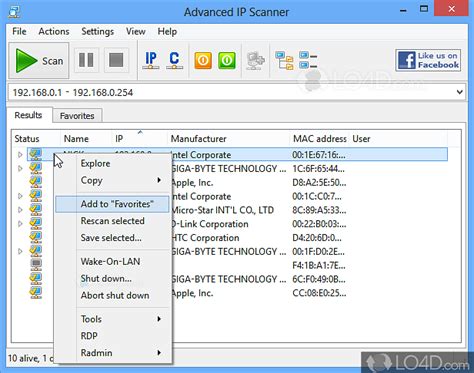Screen dimensions: 474x373
Task: Click the orange shutdown power icon
Action: tap(203, 61)
